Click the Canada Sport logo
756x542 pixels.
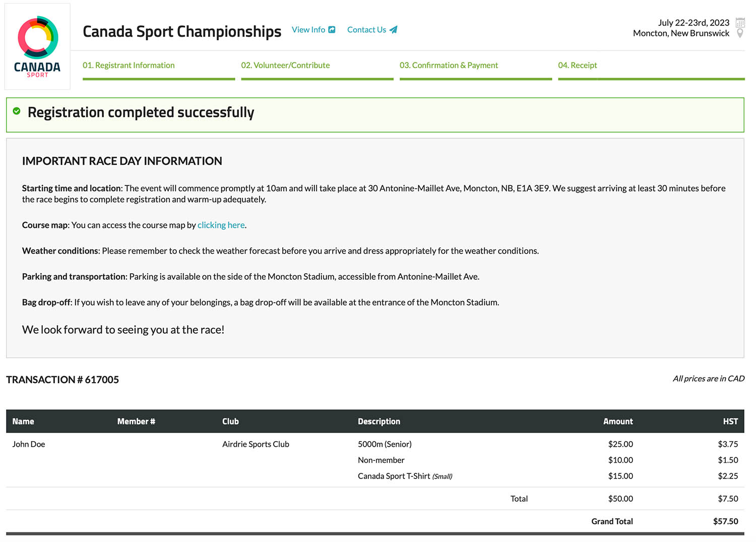coord(38,46)
